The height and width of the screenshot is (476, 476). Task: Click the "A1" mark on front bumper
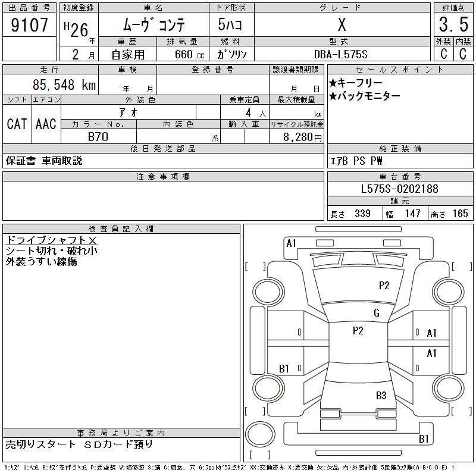pos(291,243)
